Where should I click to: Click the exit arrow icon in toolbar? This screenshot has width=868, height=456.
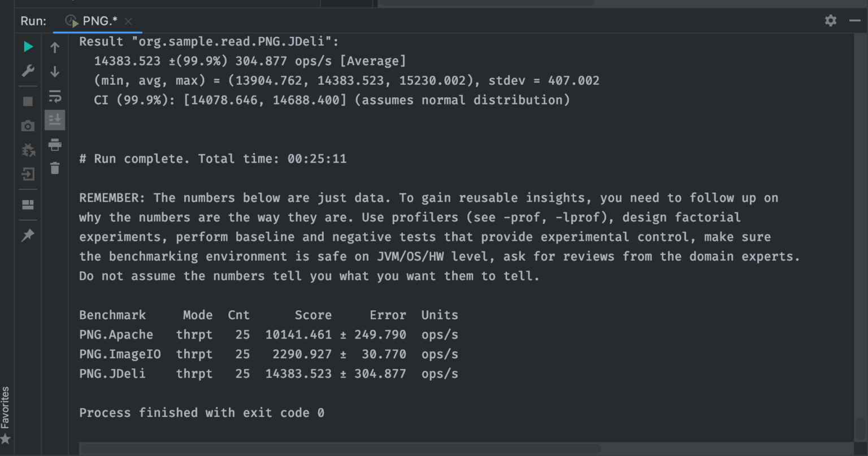(x=28, y=174)
